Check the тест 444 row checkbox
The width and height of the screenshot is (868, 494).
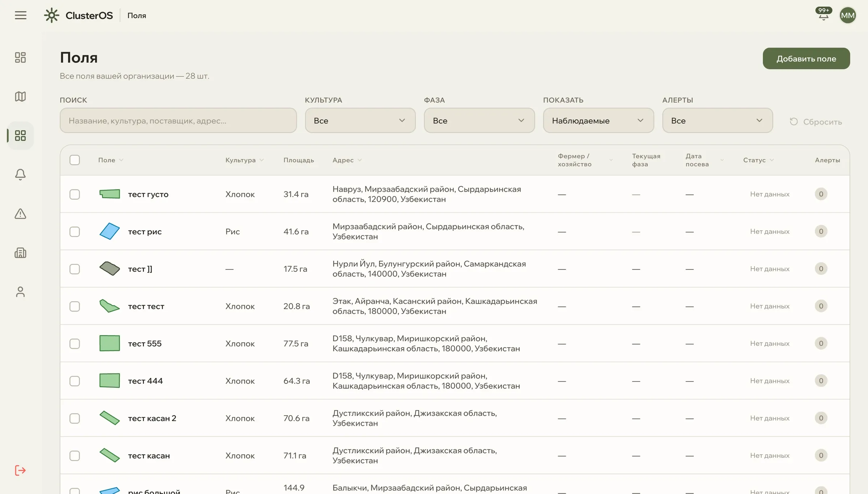tap(75, 381)
